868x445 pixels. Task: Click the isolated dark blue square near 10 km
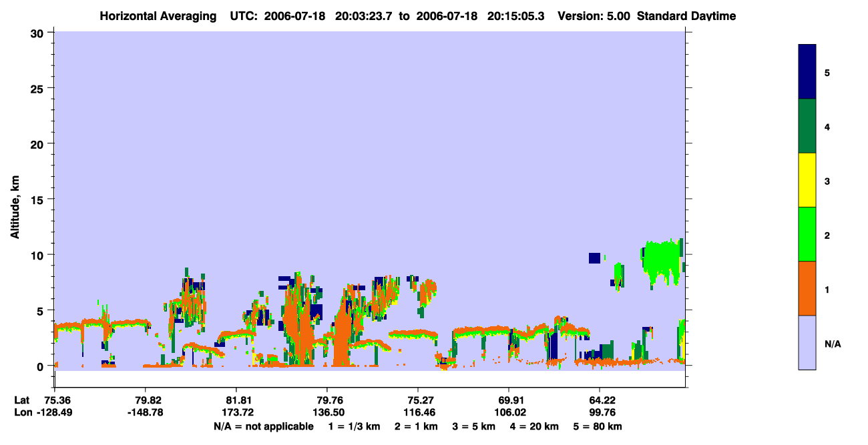594,258
